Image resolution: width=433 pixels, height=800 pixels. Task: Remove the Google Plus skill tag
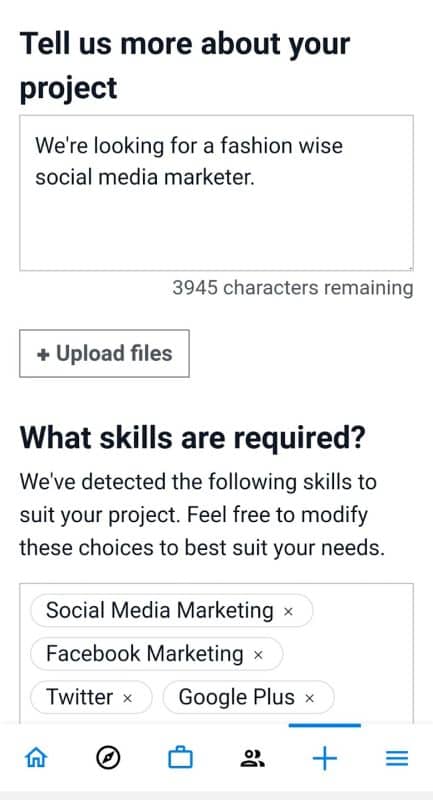(x=309, y=698)
